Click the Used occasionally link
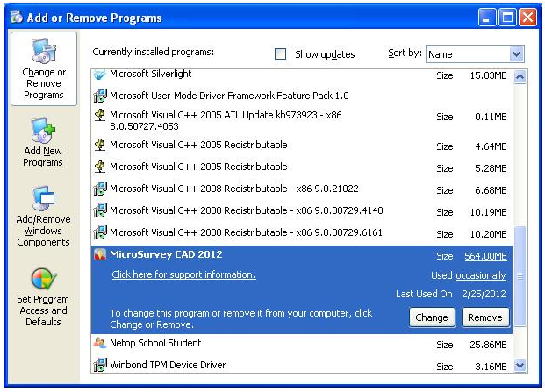This screenshot has height=392, width=545. (481, 275)
